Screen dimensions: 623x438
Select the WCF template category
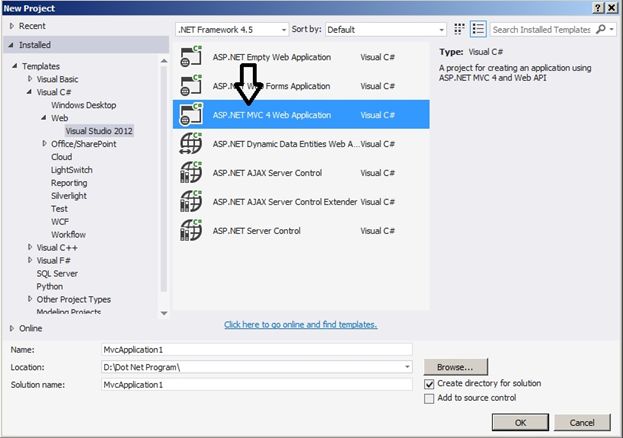(x=60, y=222)
